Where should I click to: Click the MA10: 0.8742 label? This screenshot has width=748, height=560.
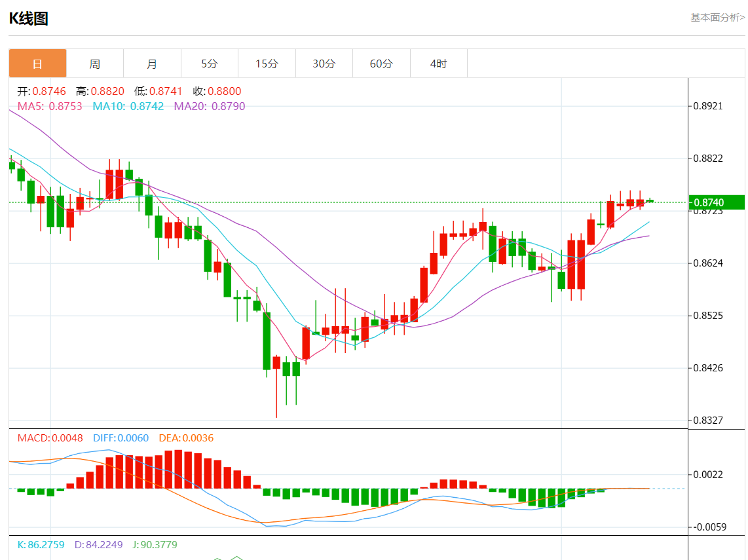[128, 106]
